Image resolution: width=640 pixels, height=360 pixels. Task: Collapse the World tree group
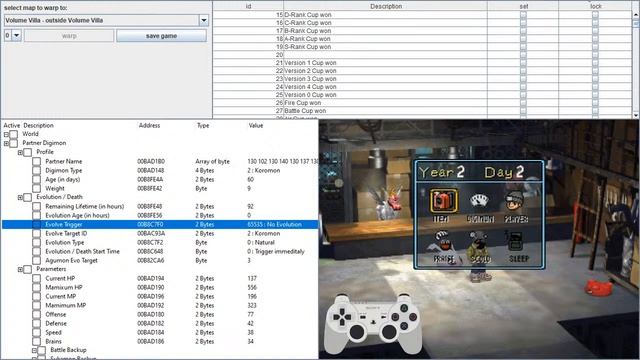point(6,134)
